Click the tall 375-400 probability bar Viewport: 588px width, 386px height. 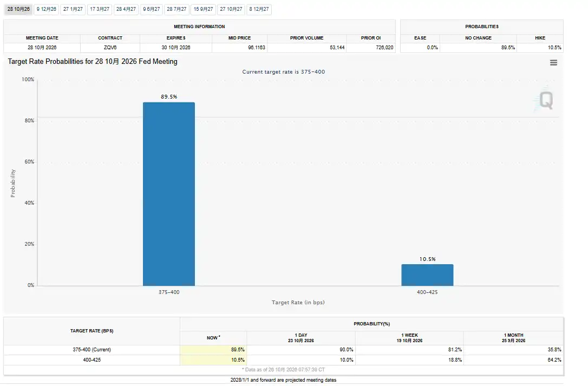[x=169, y=194]
